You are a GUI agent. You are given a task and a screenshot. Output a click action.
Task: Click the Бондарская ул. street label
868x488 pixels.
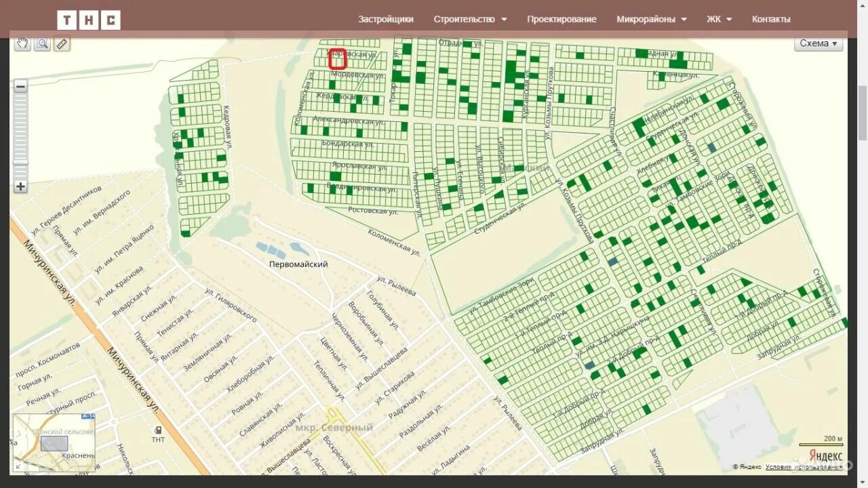click(348, 144)
